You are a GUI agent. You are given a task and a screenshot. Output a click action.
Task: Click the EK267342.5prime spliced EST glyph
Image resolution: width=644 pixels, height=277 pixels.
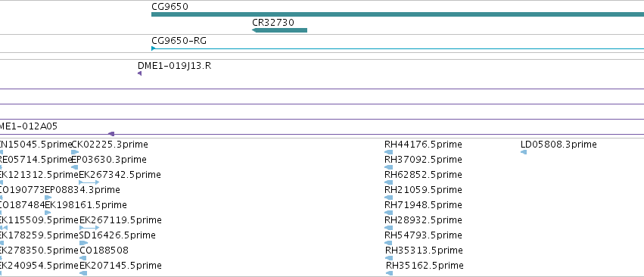coord(89,182)
